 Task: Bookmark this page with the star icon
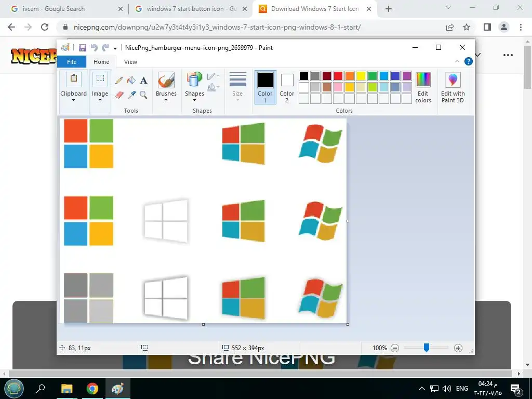[x=467, y=27]
